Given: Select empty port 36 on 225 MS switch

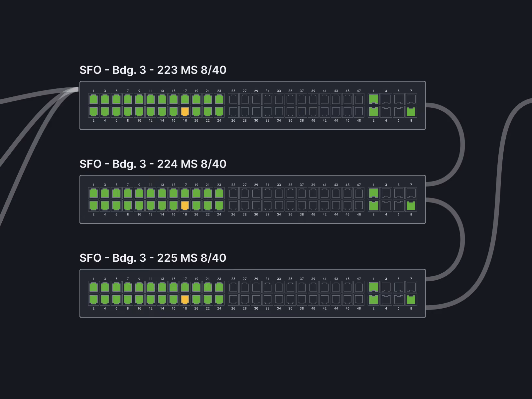Looking at the screenshot, I should [x=290, y=300].
